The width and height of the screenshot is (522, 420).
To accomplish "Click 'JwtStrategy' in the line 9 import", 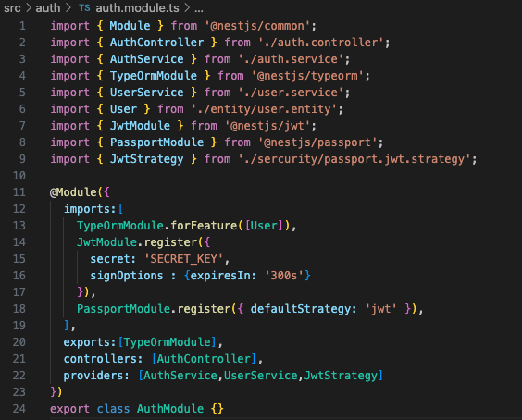I will 147,159.
